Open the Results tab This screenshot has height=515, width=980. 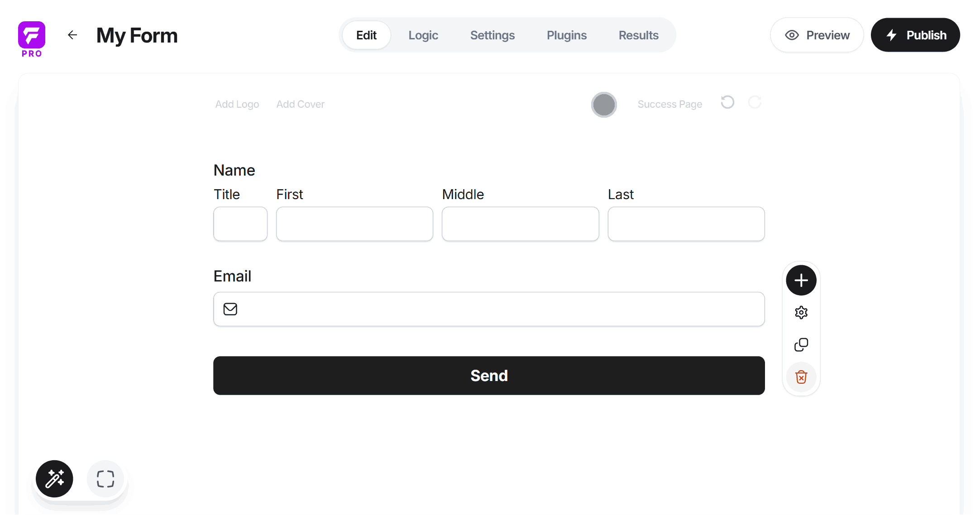click(x=639, y=35)
